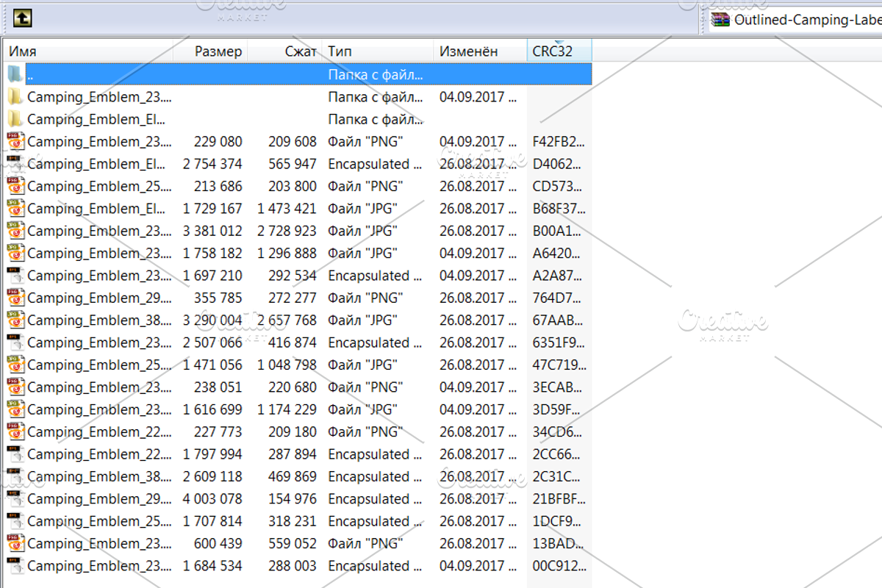Select the size value 600 439

pyautogui.click(x=218, y=543)
